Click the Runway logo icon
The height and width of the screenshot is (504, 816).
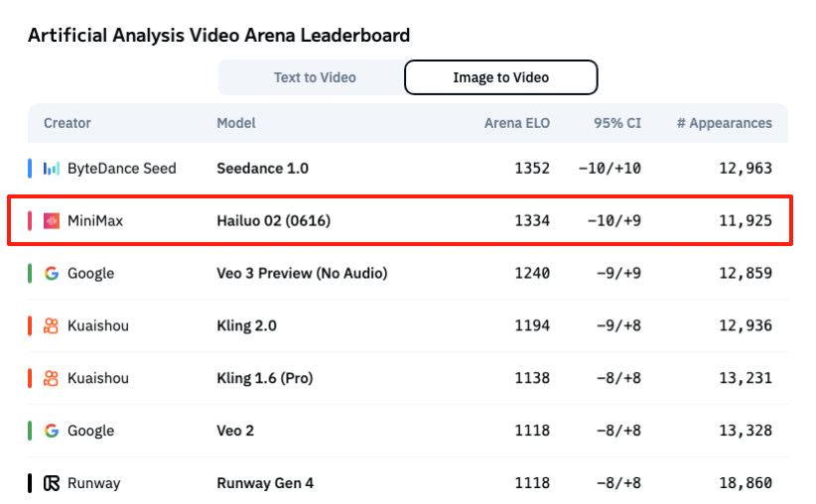51,483
